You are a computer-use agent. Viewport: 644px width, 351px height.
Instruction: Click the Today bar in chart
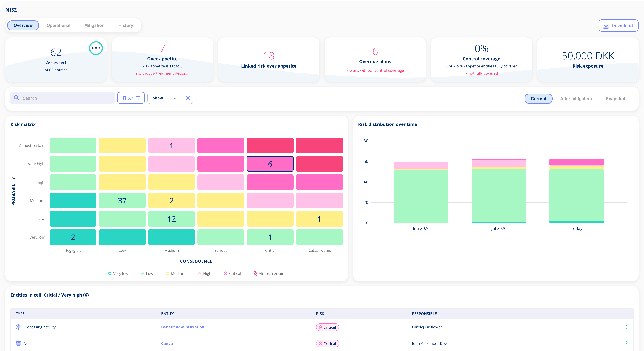[576, 191]
